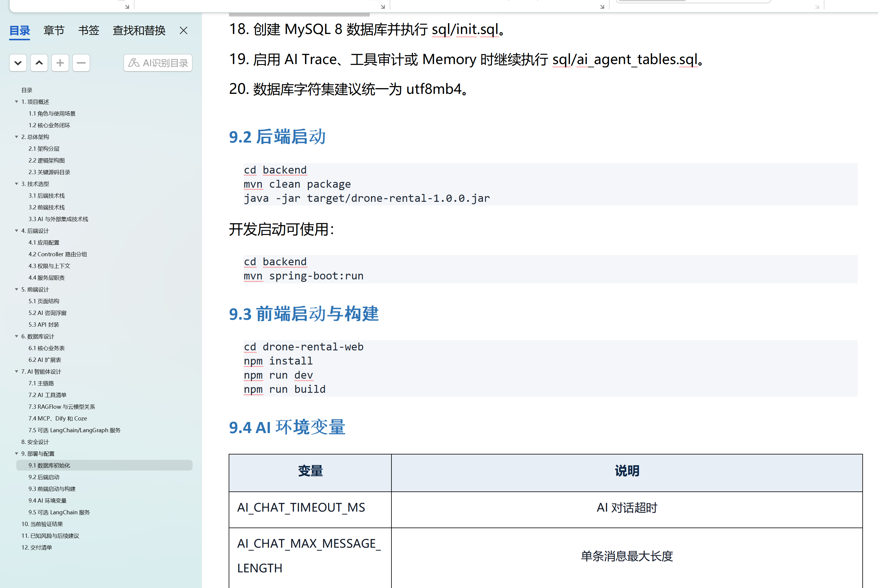Jump to 3.2 前端技术栈
The image size is (878, 588).
(47, 207)
